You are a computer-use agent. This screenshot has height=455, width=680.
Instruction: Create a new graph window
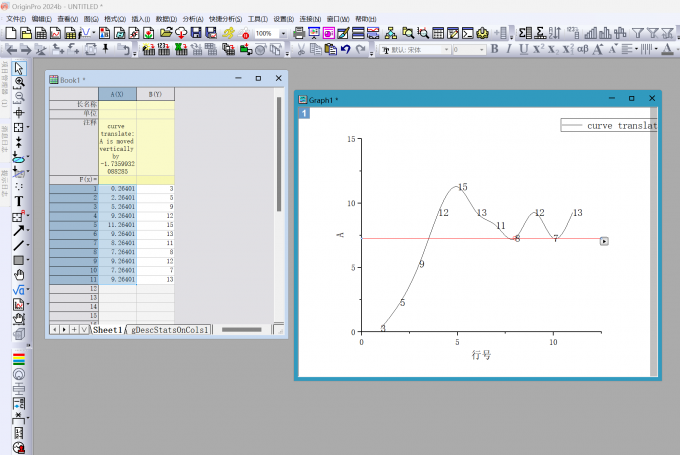pos(56,33)
